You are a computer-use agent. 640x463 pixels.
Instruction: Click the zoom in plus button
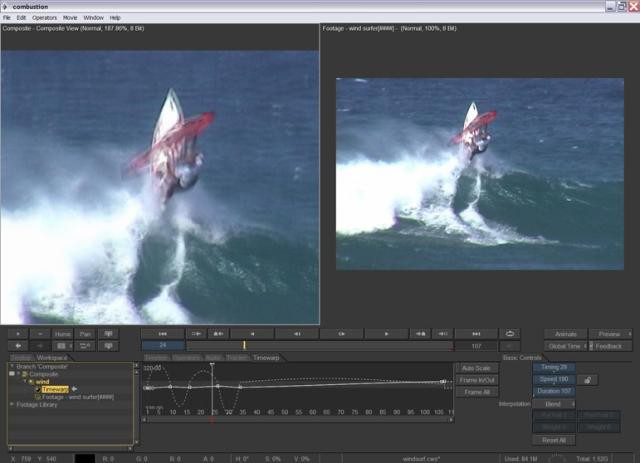(x=18, y=333)
